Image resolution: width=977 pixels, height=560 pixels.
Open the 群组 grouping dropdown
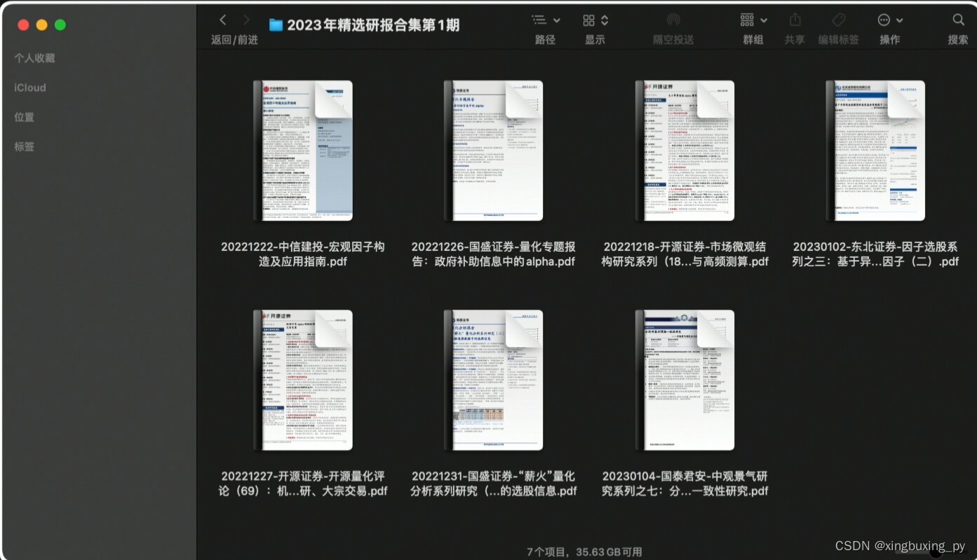coord(753,20)
